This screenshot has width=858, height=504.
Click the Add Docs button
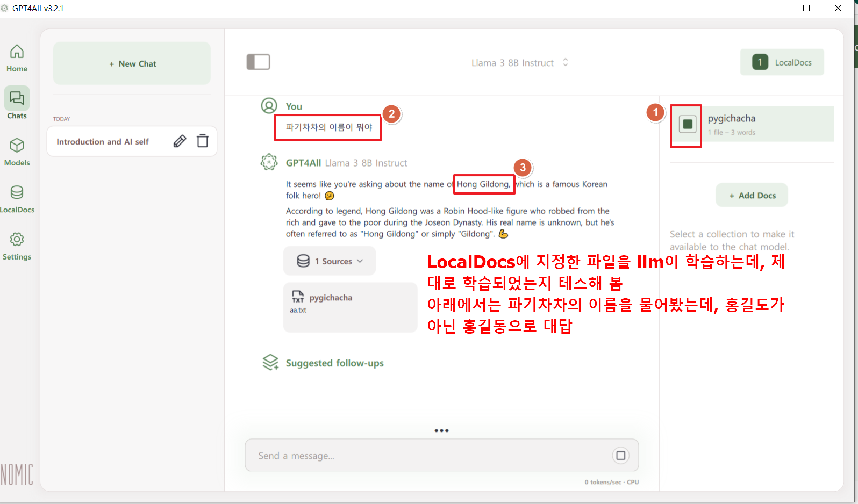(x=752, y=195)
